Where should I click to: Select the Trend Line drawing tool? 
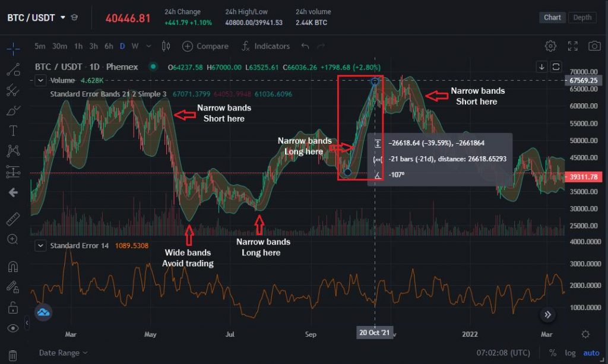pyautogui.click(x=12, y=69)
